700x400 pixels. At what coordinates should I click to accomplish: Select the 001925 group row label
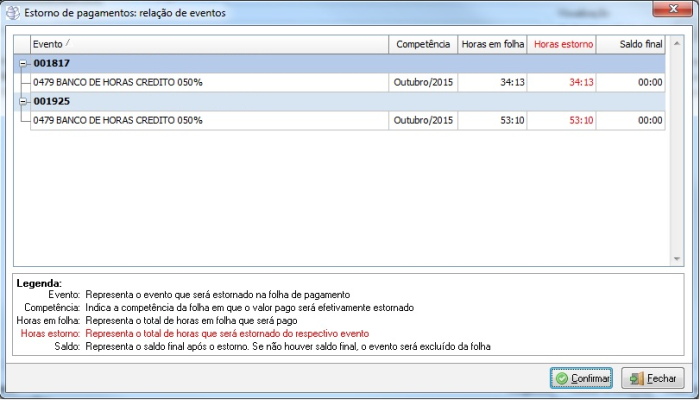pos(51,102)
